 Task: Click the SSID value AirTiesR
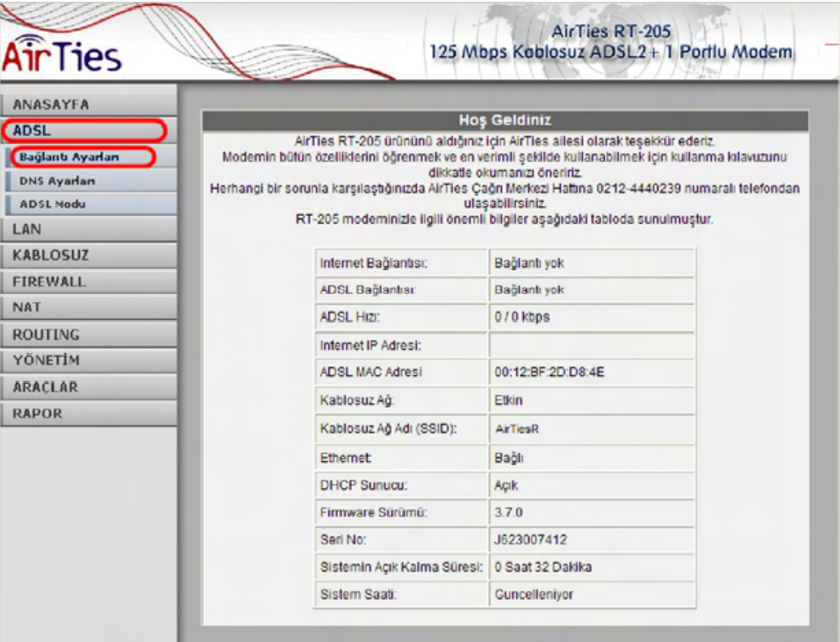[x=516, y=429]
